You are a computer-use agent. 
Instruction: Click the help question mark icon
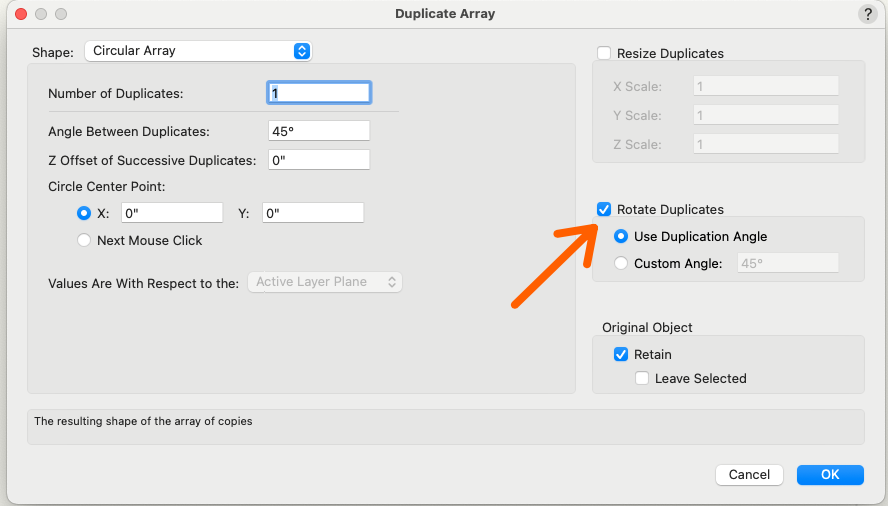[867, 14]
